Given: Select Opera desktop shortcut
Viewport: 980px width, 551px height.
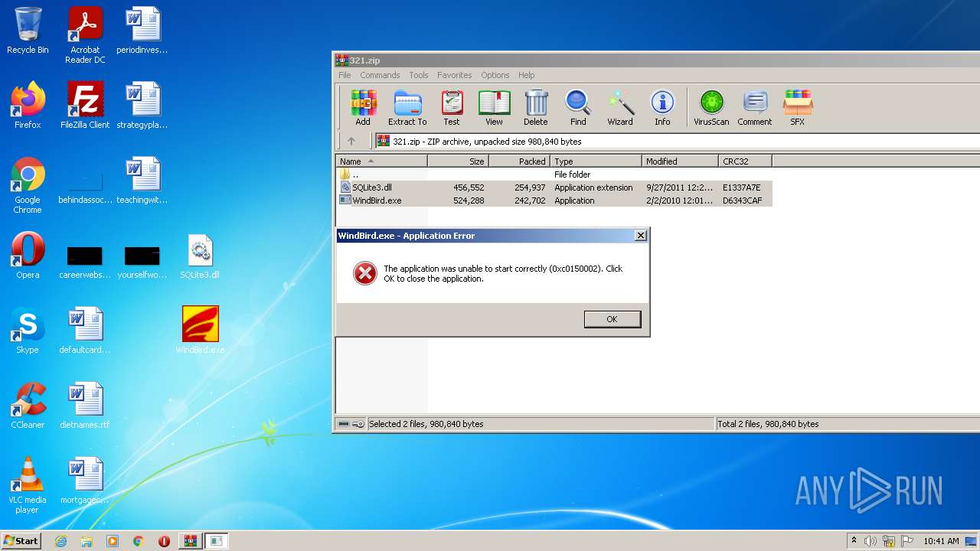Looking at the screenshot, I should coord(28,256).
